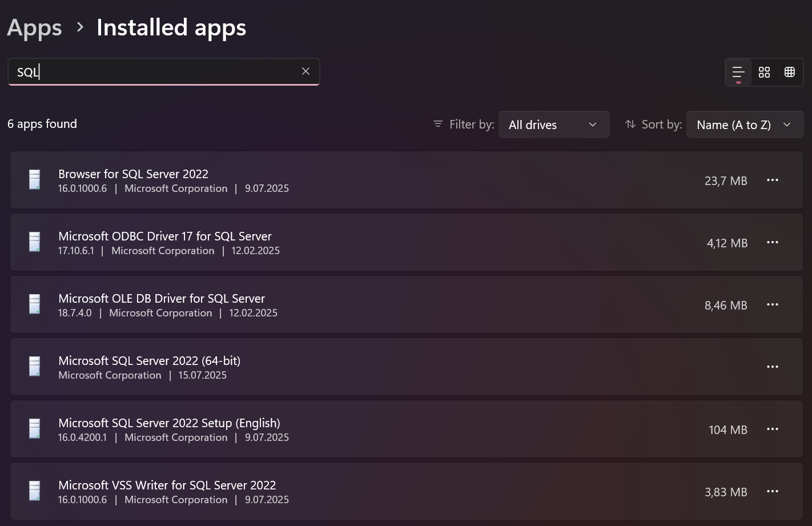Switch to grid view layout
The width and height of the screenshot is (812, 526).
(x=764, y=72)
